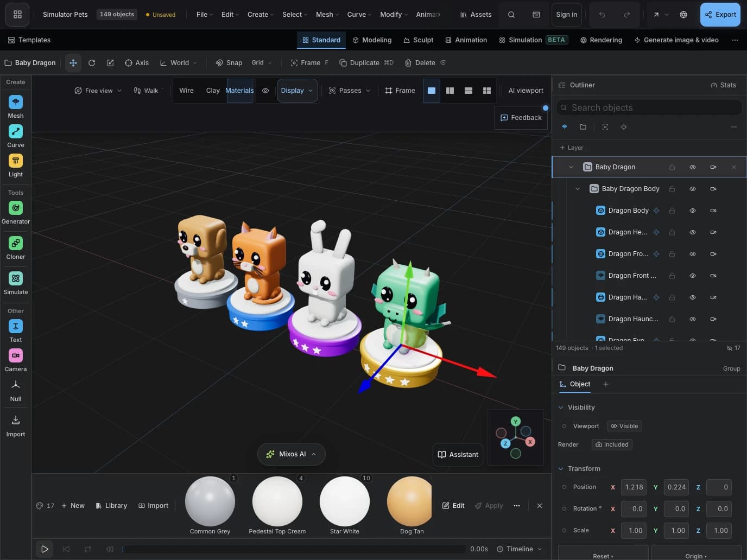The image size is (747, 560).
Task: Open the Timeline dropdown
Action: (x=520, y=549)
